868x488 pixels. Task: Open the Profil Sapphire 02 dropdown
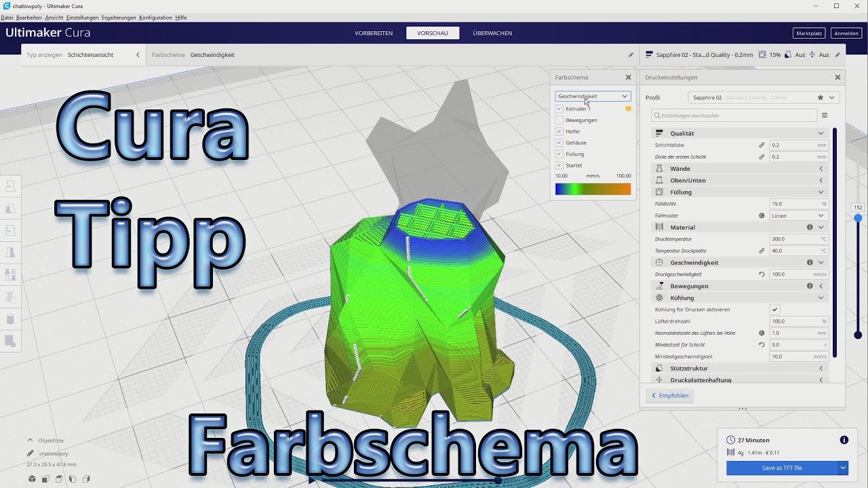pyautogui.click(x=764, y=98)
